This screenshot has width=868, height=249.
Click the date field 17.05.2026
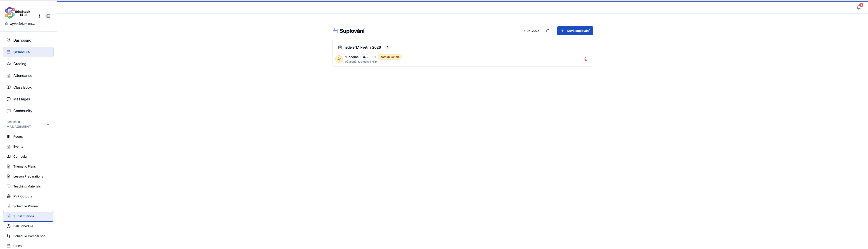(x=536, y=31)
